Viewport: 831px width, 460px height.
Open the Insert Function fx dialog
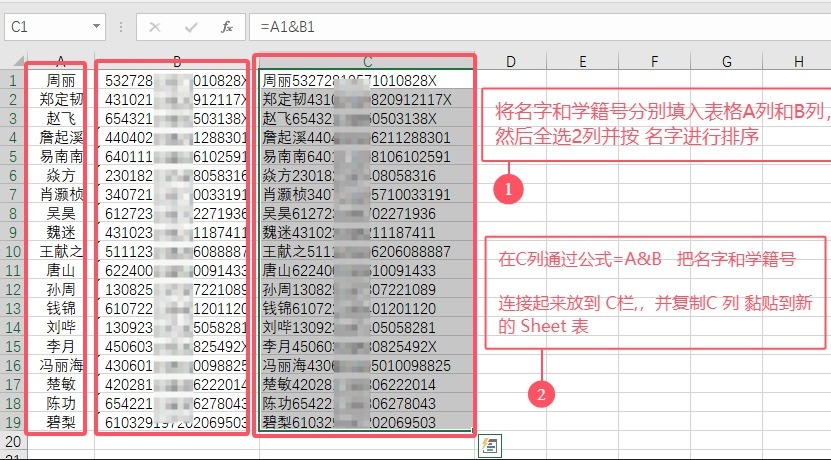[x=227, y=27]
